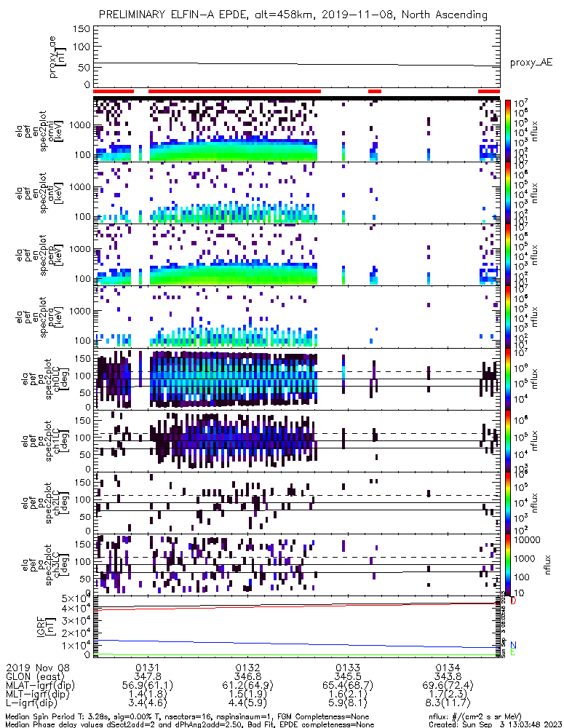Viewport: 564px width, 728px height.
Task: Click the longest red bar above omni panel
Action: (x=234, y=91)
